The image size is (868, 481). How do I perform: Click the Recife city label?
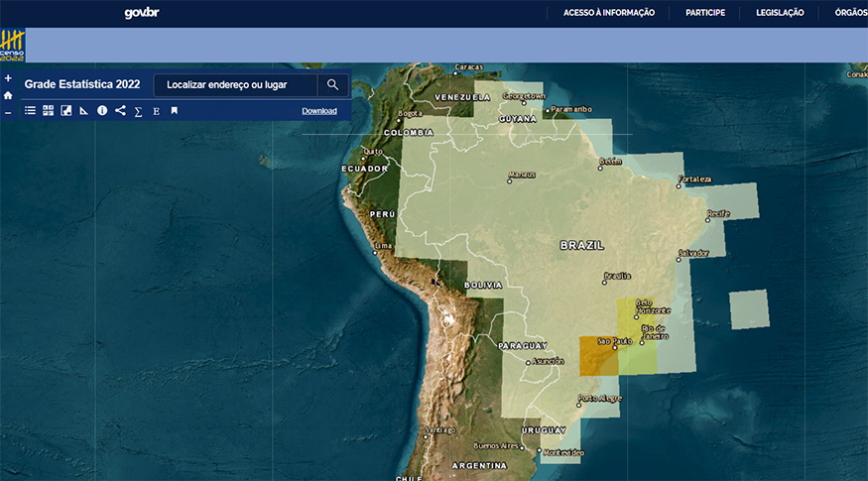click(718, 213)
